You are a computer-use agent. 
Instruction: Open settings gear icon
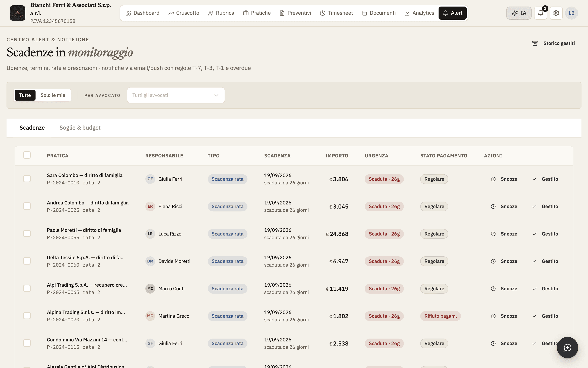556,13
